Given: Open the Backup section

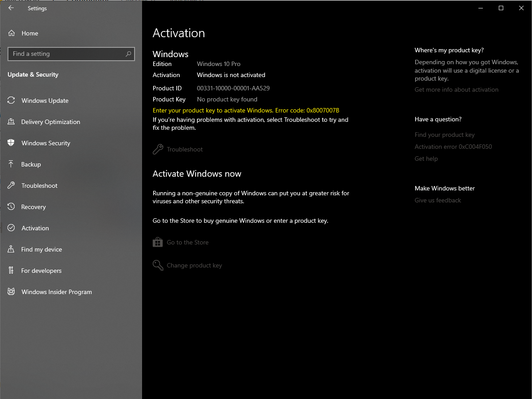Looking at the screenshot, I should (31, 164).
